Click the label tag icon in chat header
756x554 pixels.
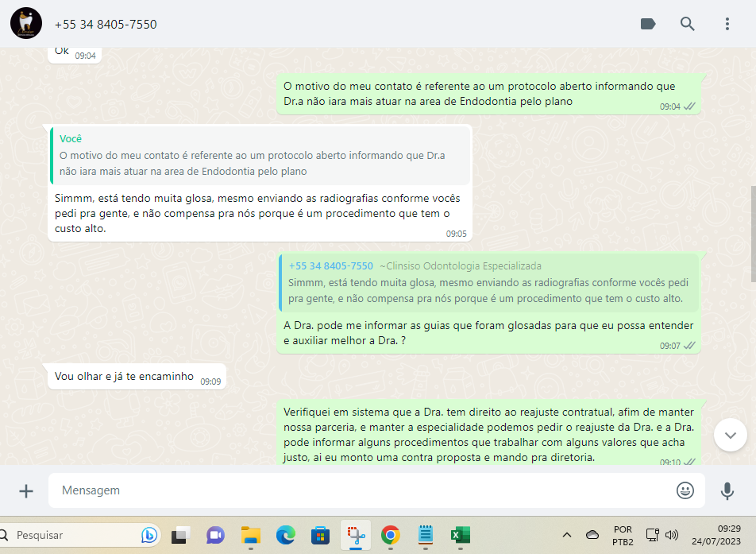click(x=647, y=24)
